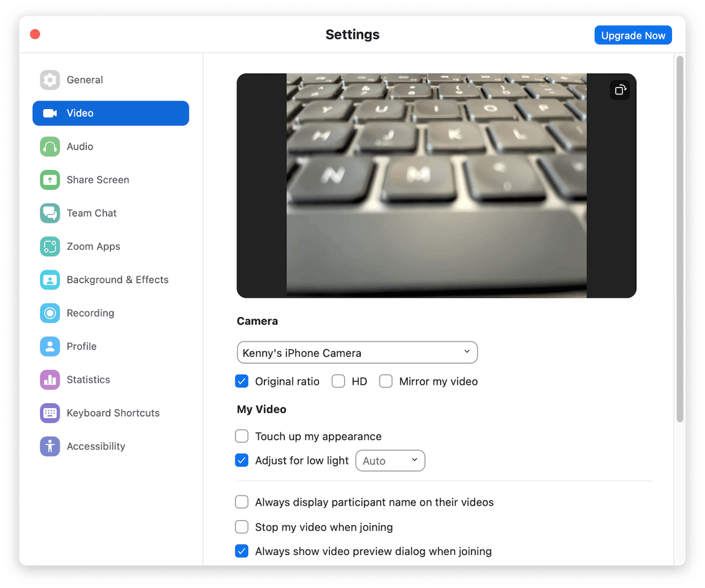Open the Profile settings section

coord(81,346)
